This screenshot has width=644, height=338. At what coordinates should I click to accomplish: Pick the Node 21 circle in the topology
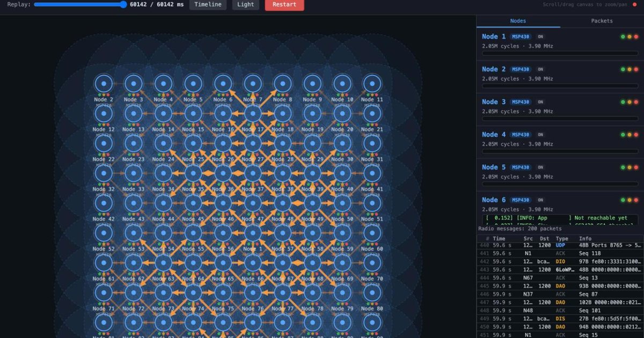pyautogui.click(x=372, y=114)
